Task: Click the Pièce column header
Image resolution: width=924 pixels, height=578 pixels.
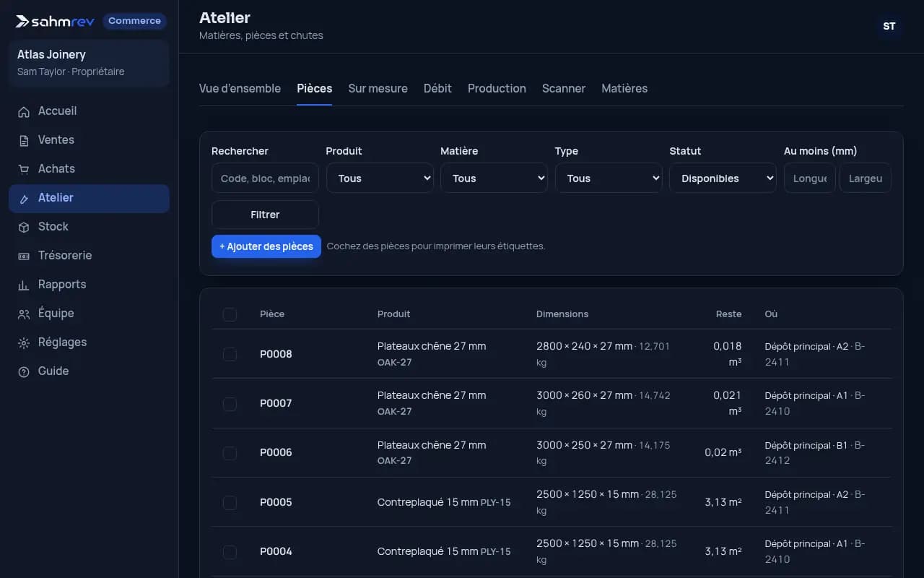Action: coord(272,314)
